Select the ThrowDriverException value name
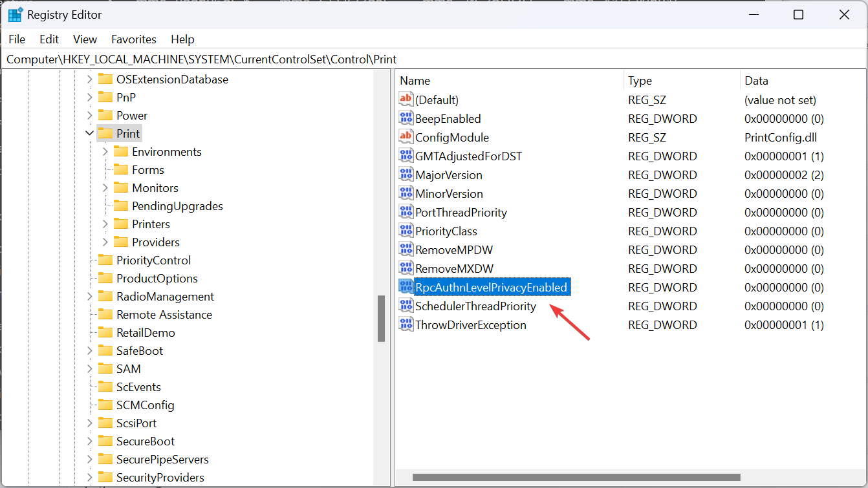The height and width of the screenshot is (488, 868). (470, 324)
